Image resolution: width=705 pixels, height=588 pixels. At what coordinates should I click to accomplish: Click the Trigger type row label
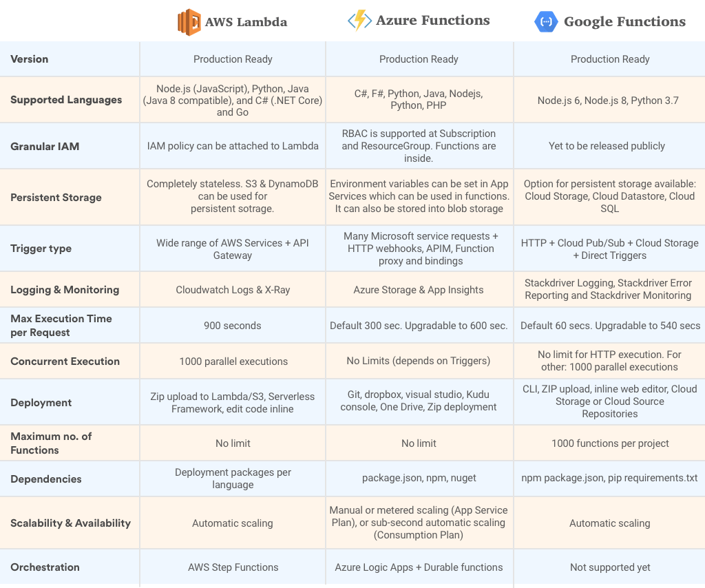[41, 249]
